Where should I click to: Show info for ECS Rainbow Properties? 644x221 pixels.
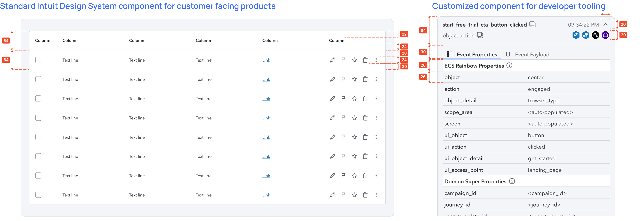[x=509, y=65]
